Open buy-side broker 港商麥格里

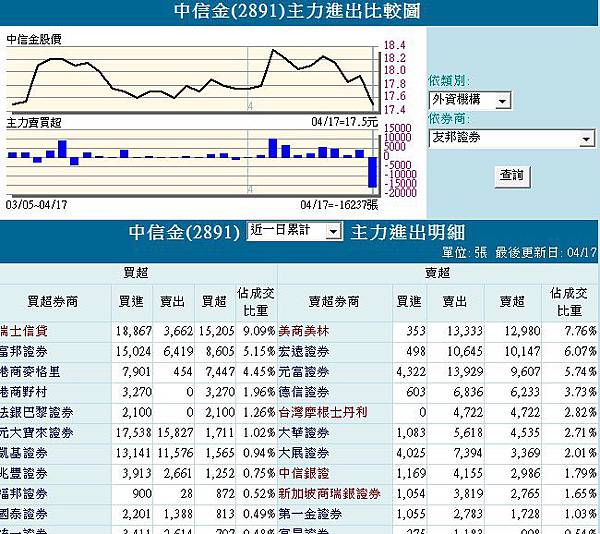[30, 372]
